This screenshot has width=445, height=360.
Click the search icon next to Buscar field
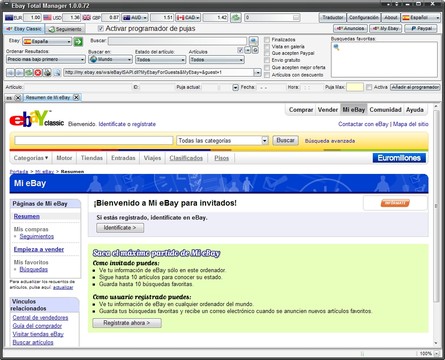coord(254,41)
